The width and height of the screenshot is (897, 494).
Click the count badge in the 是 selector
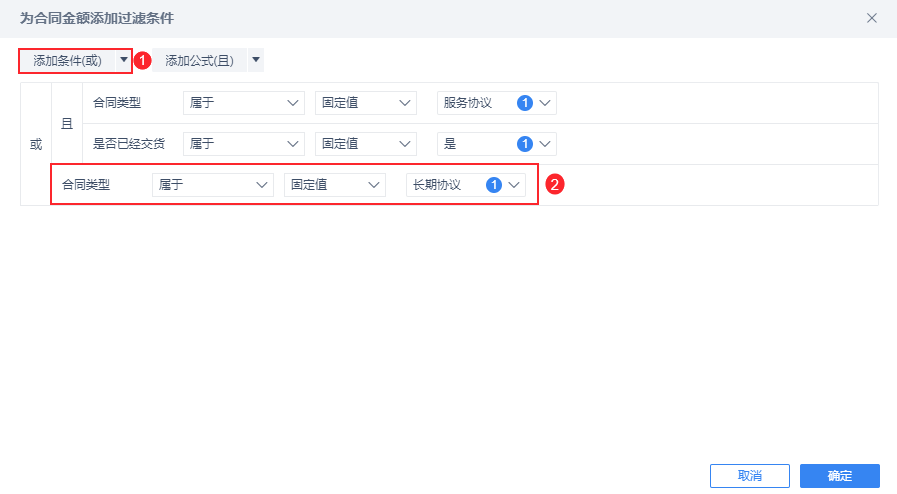525,144
